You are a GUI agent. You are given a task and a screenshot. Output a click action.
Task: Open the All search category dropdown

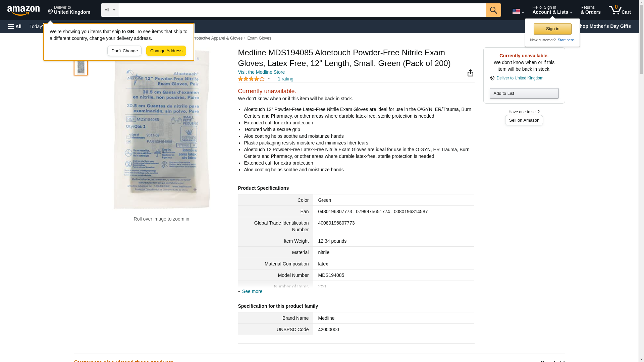(109, 10)
